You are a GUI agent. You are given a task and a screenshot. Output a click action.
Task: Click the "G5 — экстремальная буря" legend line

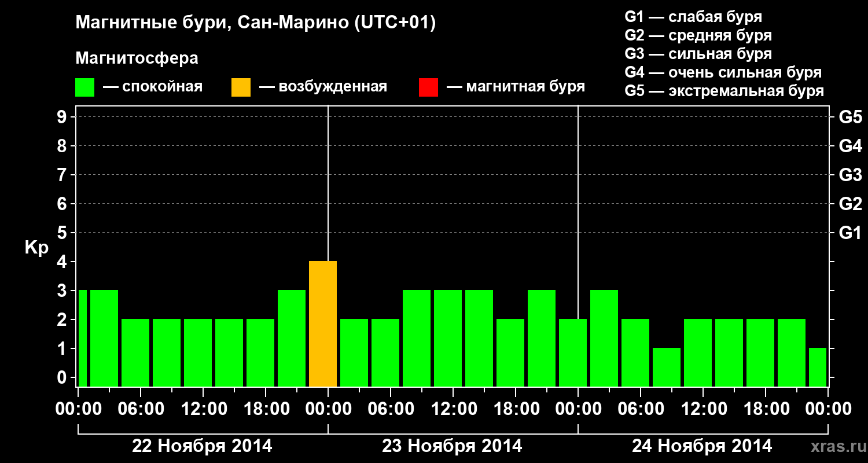724,91
